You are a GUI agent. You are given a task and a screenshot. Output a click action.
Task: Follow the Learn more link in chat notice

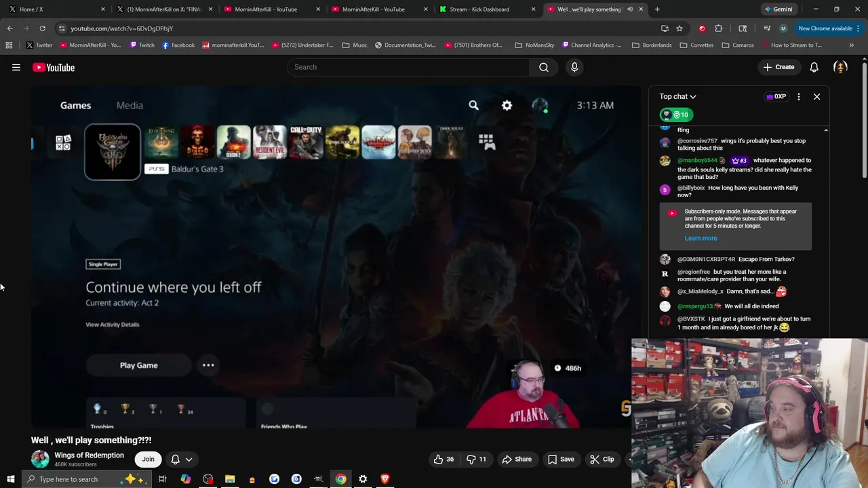point(701,238)
